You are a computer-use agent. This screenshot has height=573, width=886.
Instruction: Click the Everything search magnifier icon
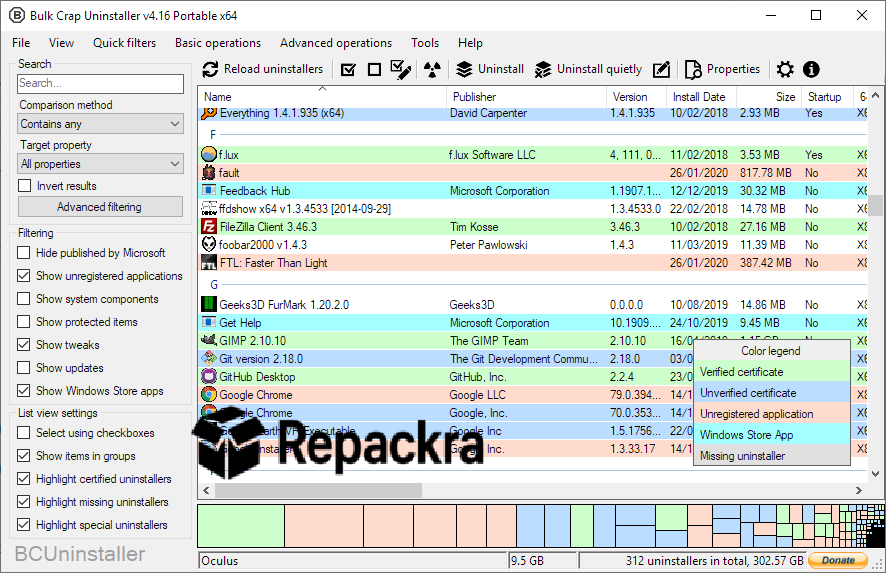[209, 112]
